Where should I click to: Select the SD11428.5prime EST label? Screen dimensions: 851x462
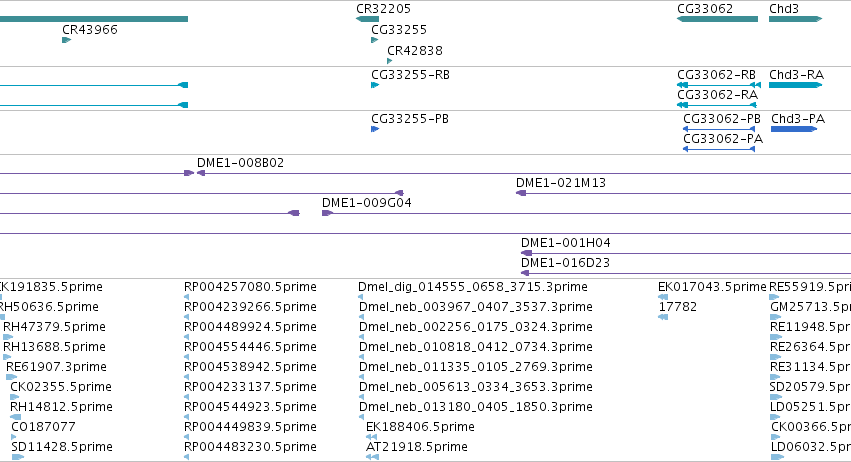tap(62, 447)
